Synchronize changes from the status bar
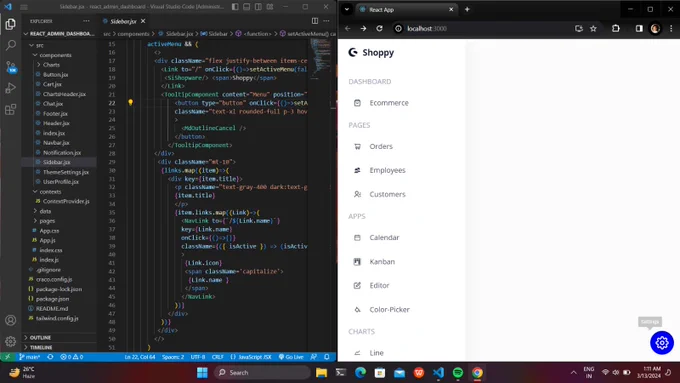This screenshot has height=383, width=680. tap(50, 357)
